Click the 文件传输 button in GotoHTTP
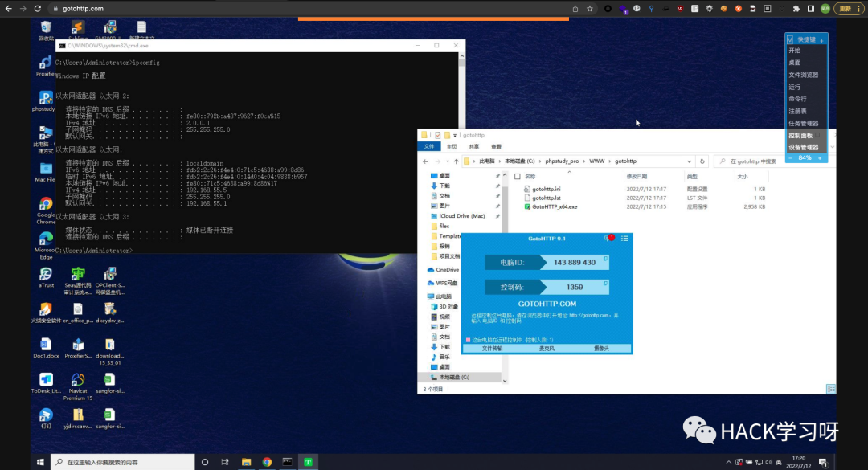 [x=492, y=348]
